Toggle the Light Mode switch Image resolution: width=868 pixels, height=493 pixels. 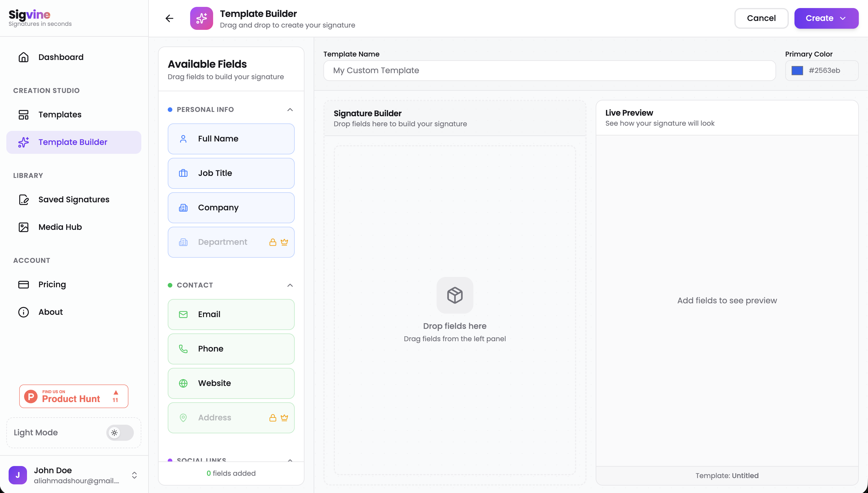pos(120,432)
